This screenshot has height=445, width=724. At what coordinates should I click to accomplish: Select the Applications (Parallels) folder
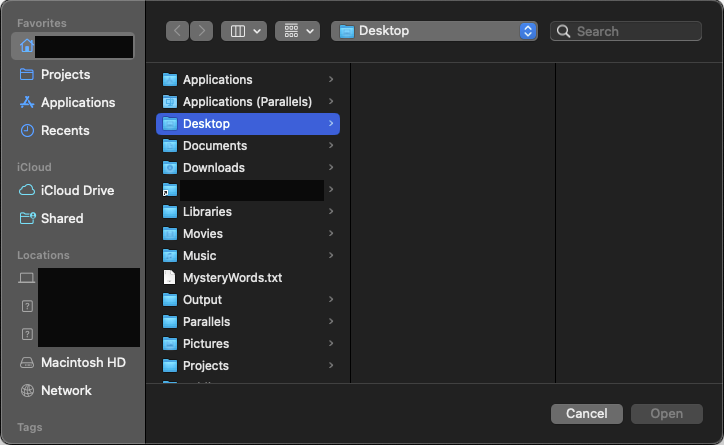[x=247, y=102]
